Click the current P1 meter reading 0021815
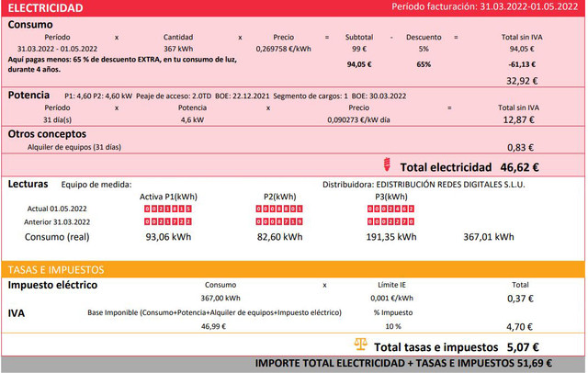588x373 pixels. coord(168,209)
